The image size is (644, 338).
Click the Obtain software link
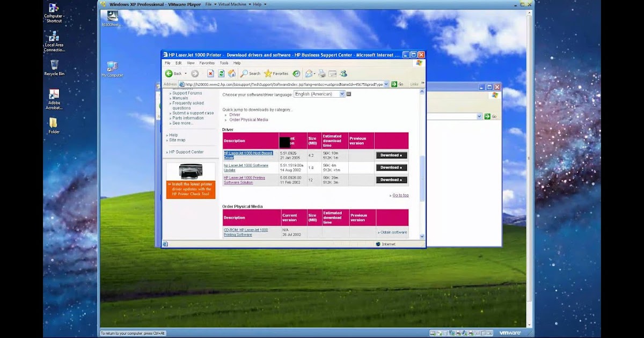[x=392, y=232]
